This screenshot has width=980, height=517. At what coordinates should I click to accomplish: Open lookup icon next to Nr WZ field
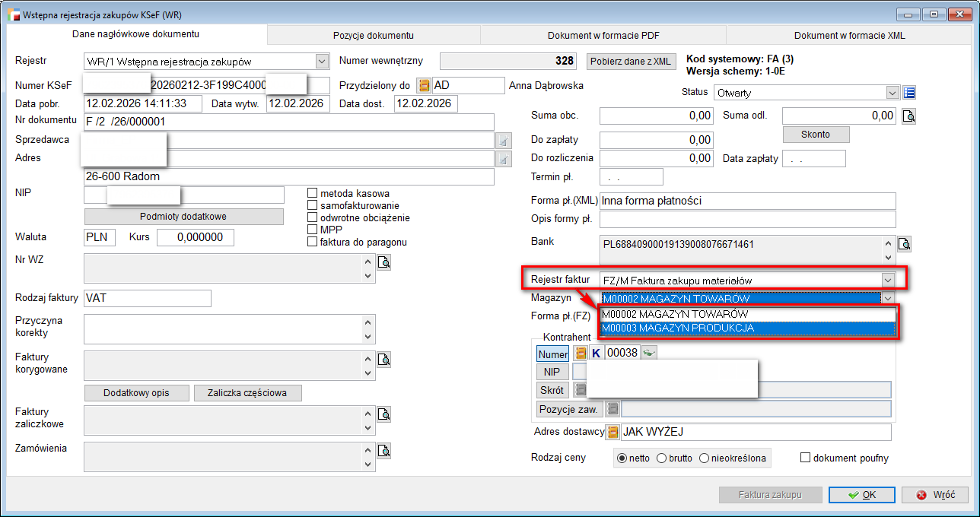click(x=384, y=263)
